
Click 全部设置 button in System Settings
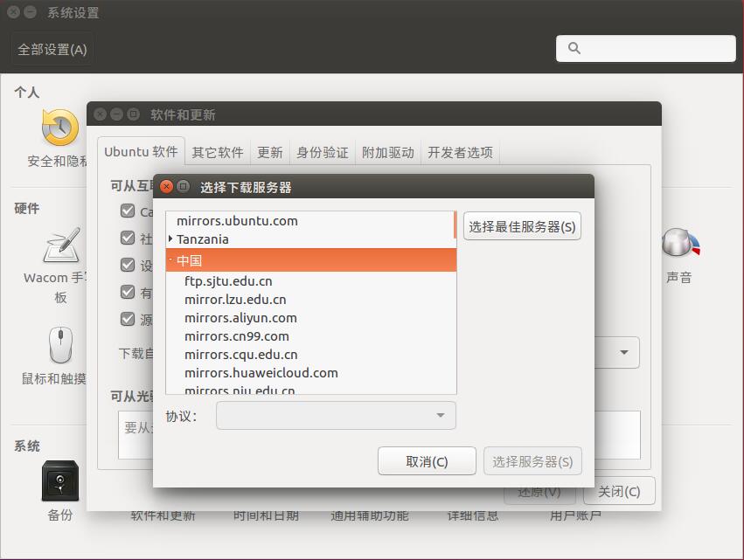tap(52, 49)
